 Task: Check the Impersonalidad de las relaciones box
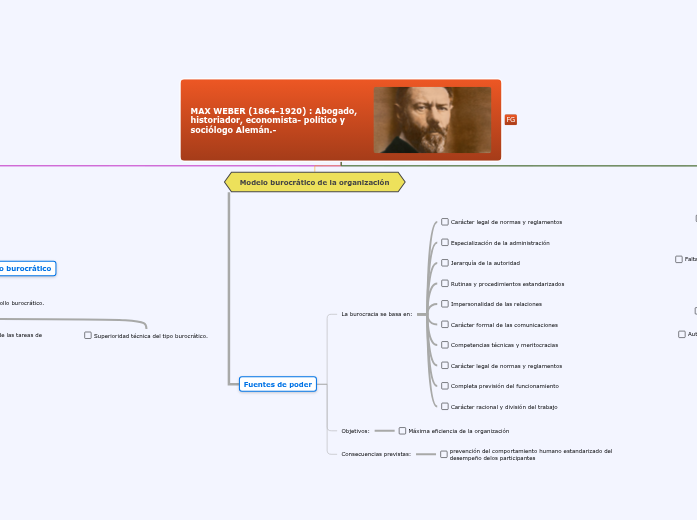[445, 304]
